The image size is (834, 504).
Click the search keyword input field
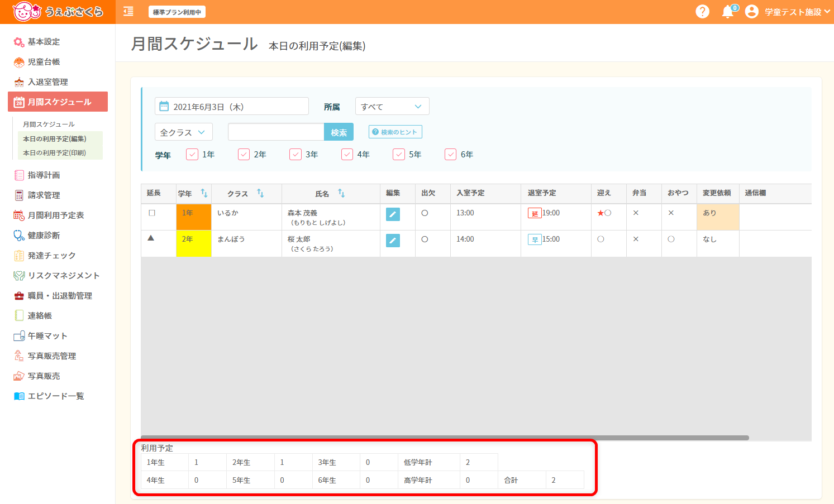pos(276,132)
